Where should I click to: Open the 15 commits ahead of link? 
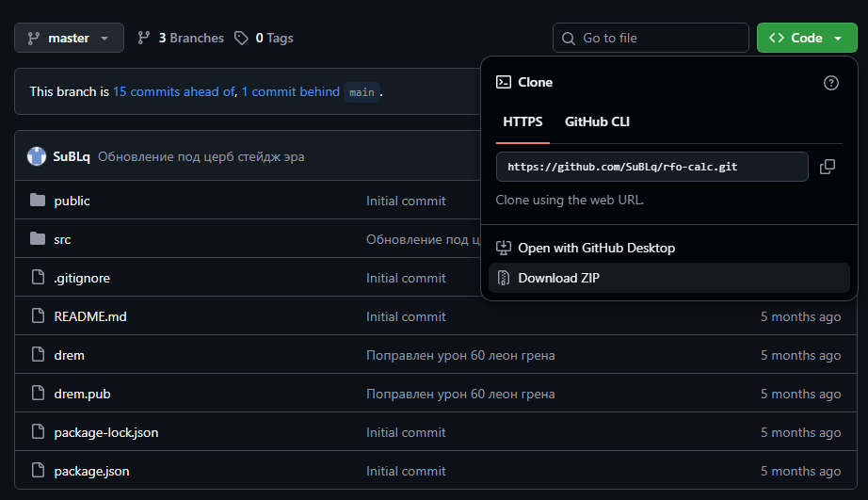173,92
